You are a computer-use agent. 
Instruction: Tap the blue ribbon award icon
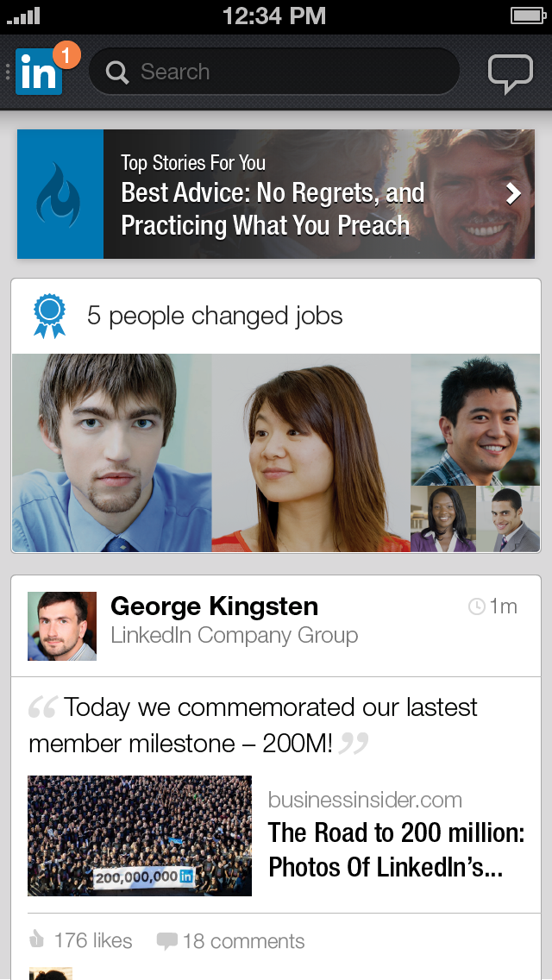pos(49,316)
